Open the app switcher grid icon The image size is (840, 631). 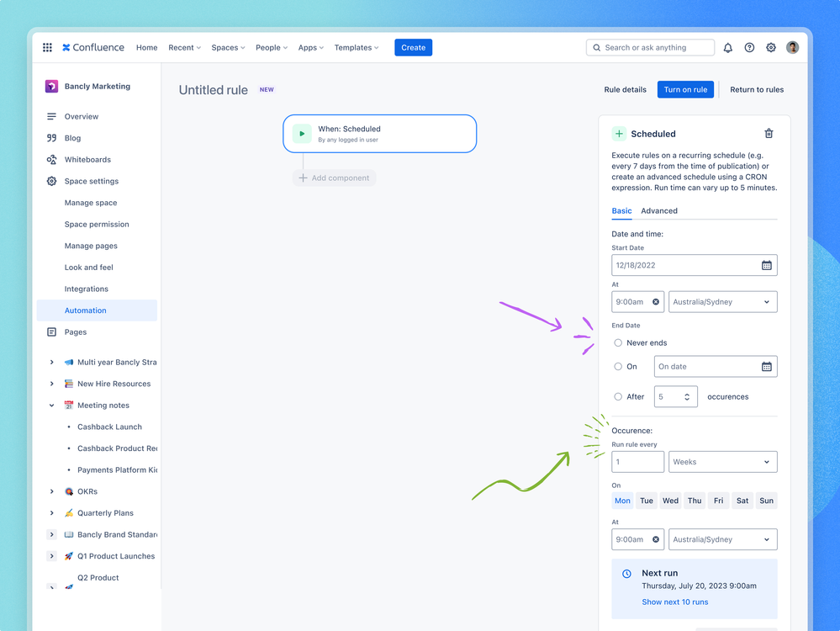(47, 47)
